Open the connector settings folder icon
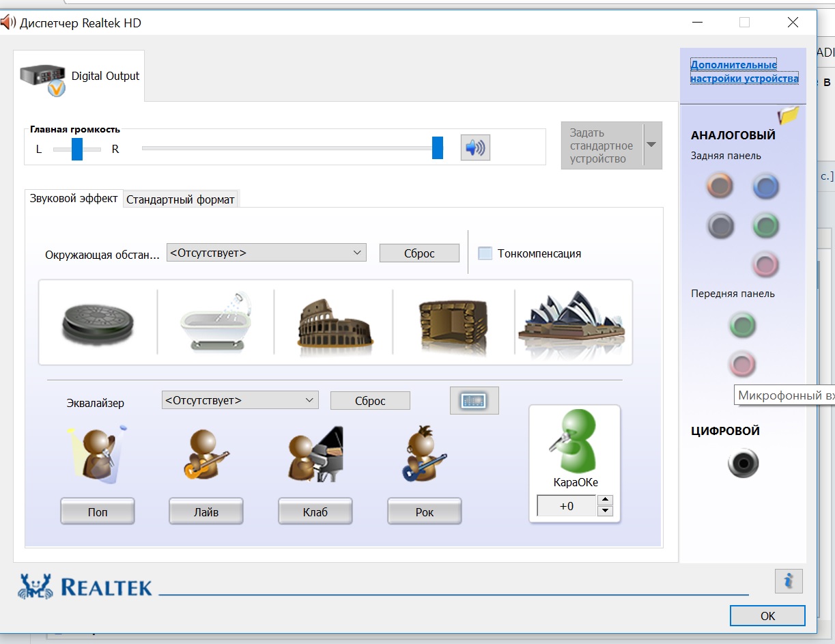 [x=788, y=115]
